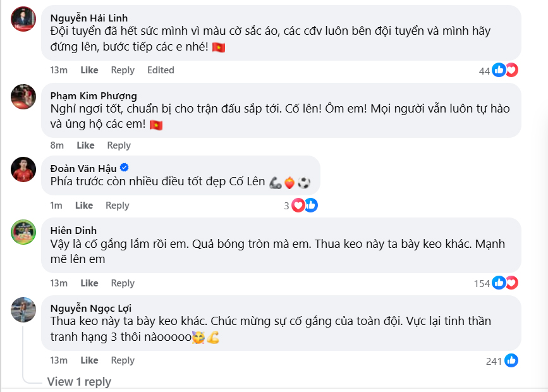Image resolution: width=548 pixels, height=392 pixels.
Task: Like Phạm Kim Phượng's comment
Action: pos(86,145)
